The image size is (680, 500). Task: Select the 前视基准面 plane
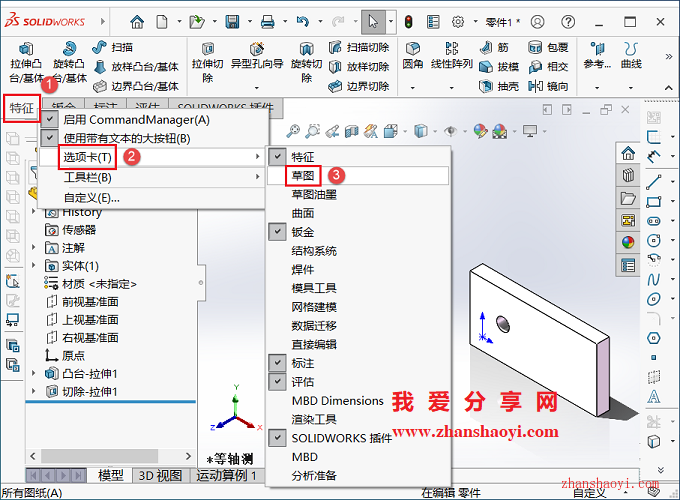click(82, 301)
